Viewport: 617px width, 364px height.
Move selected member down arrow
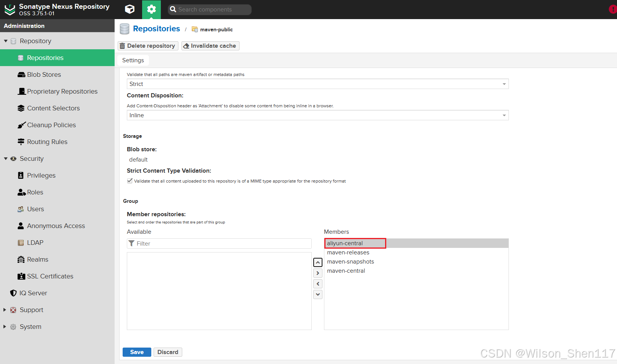point(318,294)
